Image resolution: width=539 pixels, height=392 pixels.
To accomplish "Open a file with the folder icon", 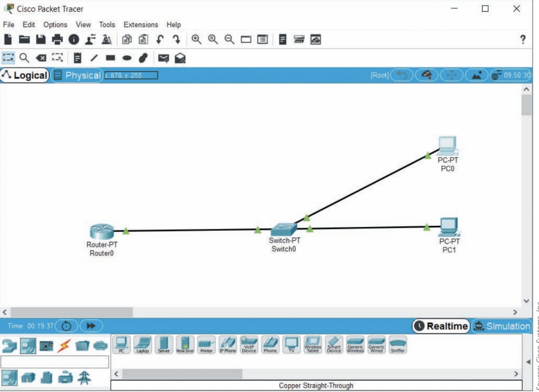I will (x=24, y=39).
